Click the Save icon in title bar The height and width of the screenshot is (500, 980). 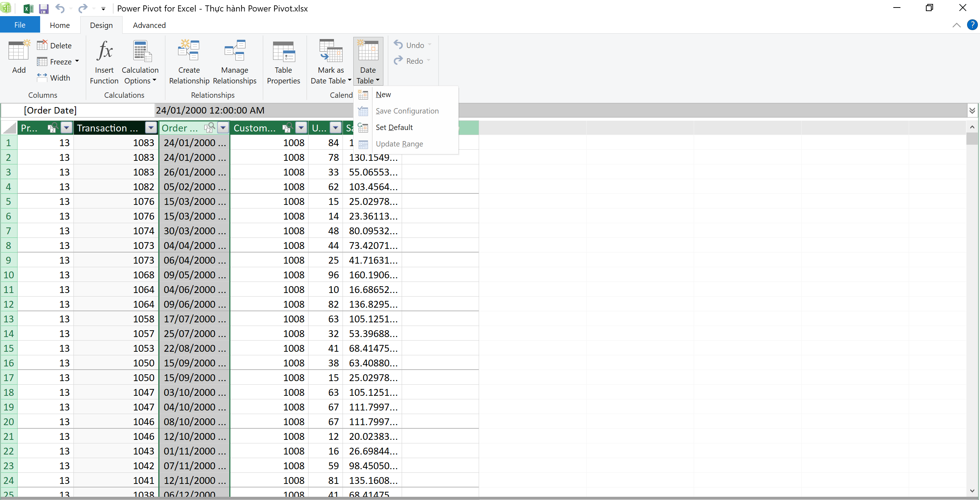coord(44,8)
